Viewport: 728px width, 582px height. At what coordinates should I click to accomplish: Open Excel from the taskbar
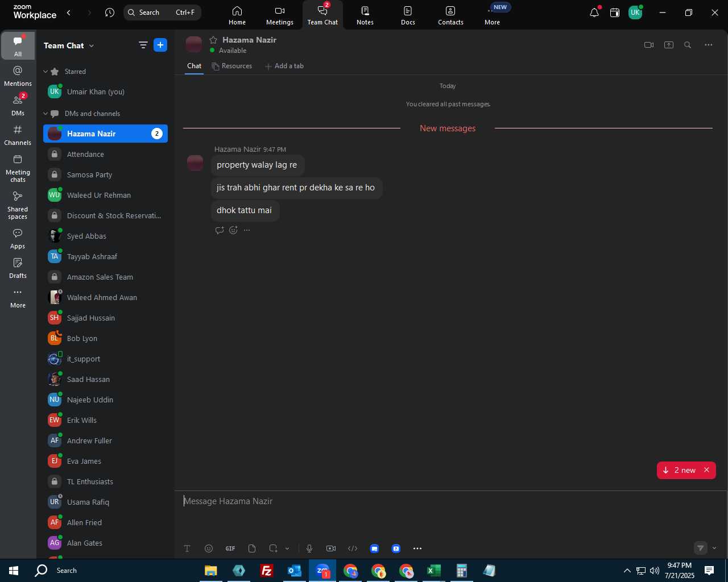tap(434, 571)
